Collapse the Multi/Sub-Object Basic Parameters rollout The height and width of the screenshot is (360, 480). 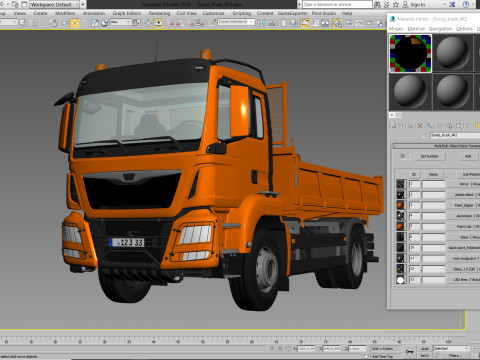coord(437,146)
